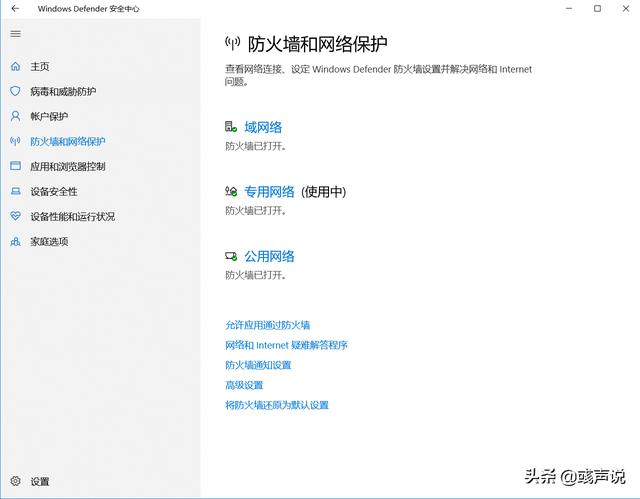The height and width of the screenshot is (499, 640).
Task: Click the Windows Defender 安全中心 window title
Action: click(x=89, y=9)
